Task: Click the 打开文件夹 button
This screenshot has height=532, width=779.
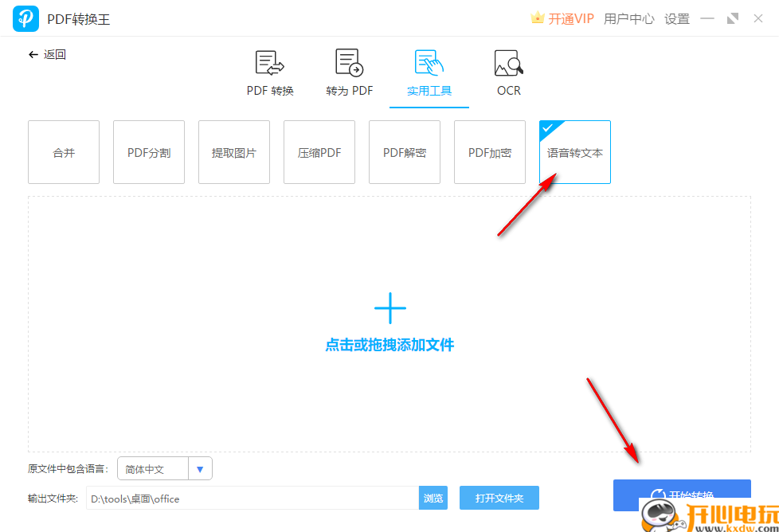Action: pos(500,498)
